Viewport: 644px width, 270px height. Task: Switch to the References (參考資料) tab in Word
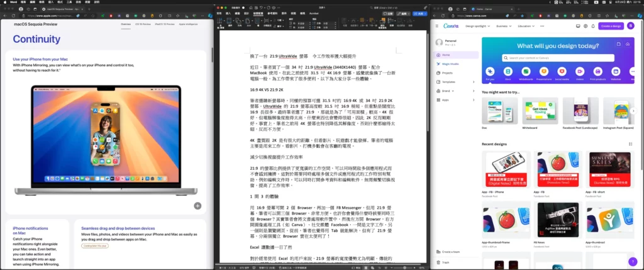coord(273,14)
